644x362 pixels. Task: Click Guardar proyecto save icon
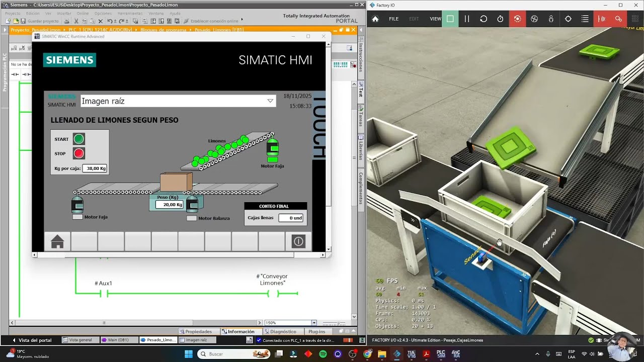click(39, 21)
